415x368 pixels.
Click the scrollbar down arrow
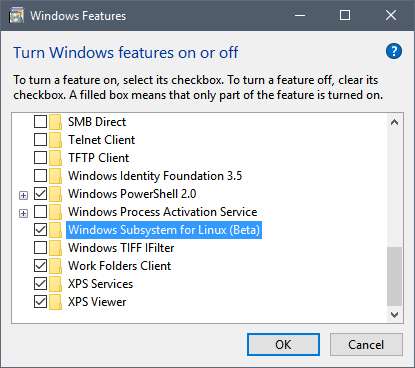click(394, 315)
